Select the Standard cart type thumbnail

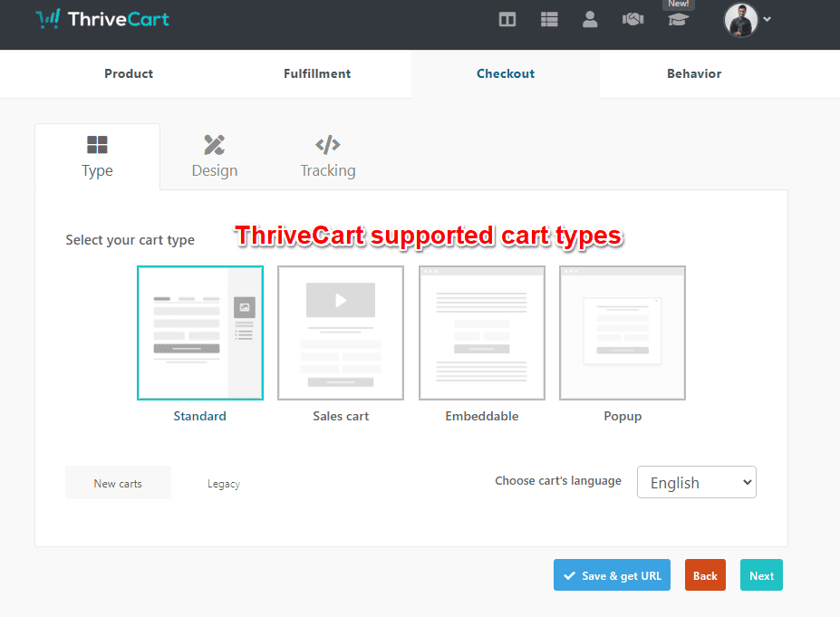tap(200, 333)
